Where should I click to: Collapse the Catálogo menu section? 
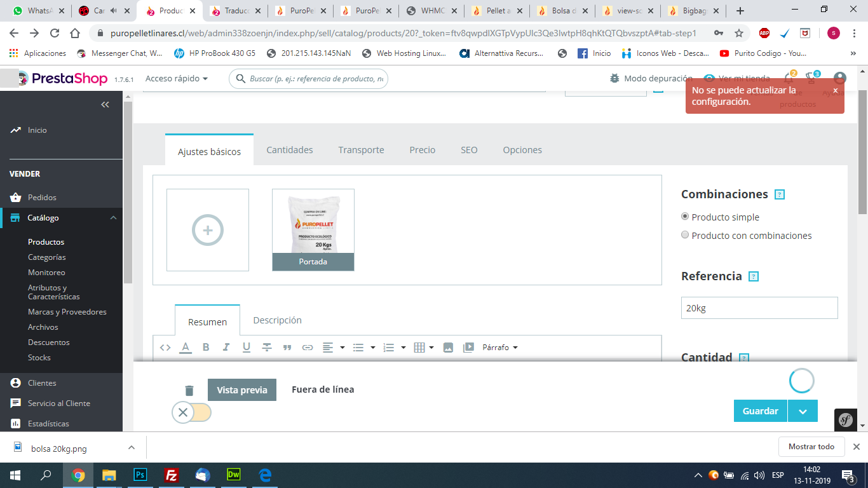tap(113, 218)
